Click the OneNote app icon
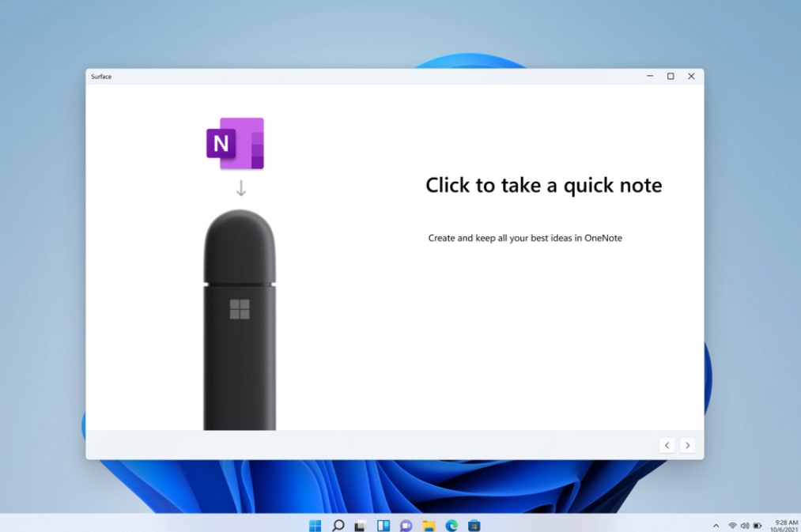Image resolution: width=801 pixels, height=532 pixels. click(x=236, y=142)
